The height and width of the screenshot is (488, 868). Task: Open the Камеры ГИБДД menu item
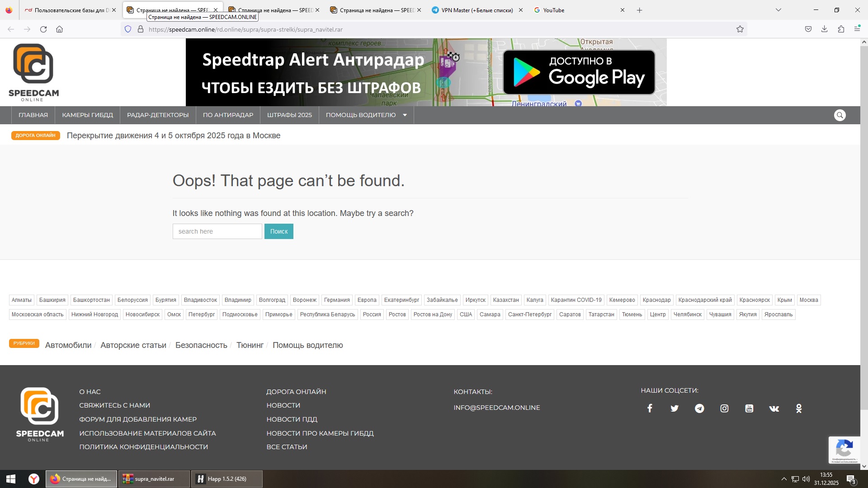pos(87,115)
